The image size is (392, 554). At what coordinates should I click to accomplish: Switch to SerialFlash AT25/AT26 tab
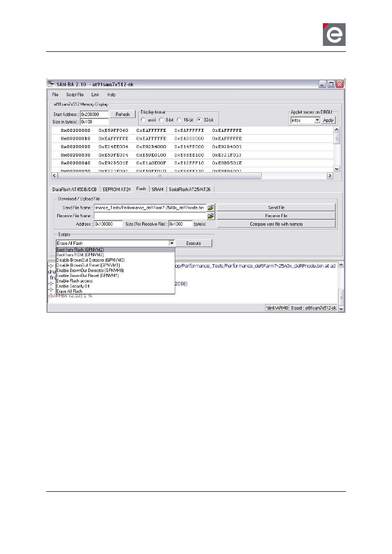pos(190,190)
